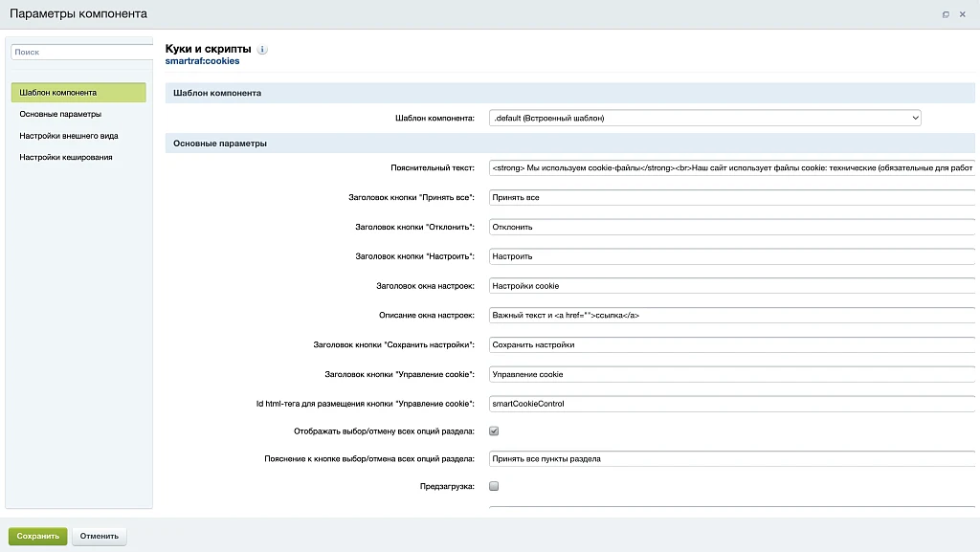Click the Пояснительный текст input field

click(x=732, y=167)
